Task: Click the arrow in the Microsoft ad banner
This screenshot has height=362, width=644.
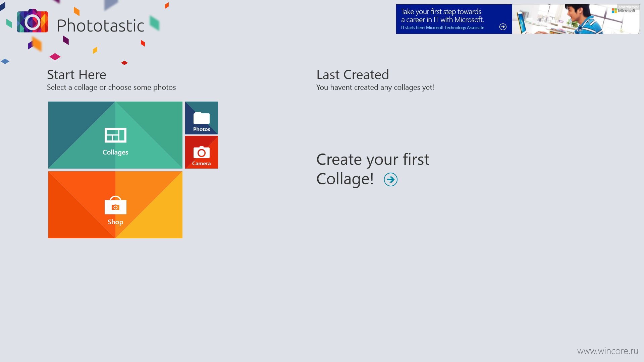Action: point(503,27)
